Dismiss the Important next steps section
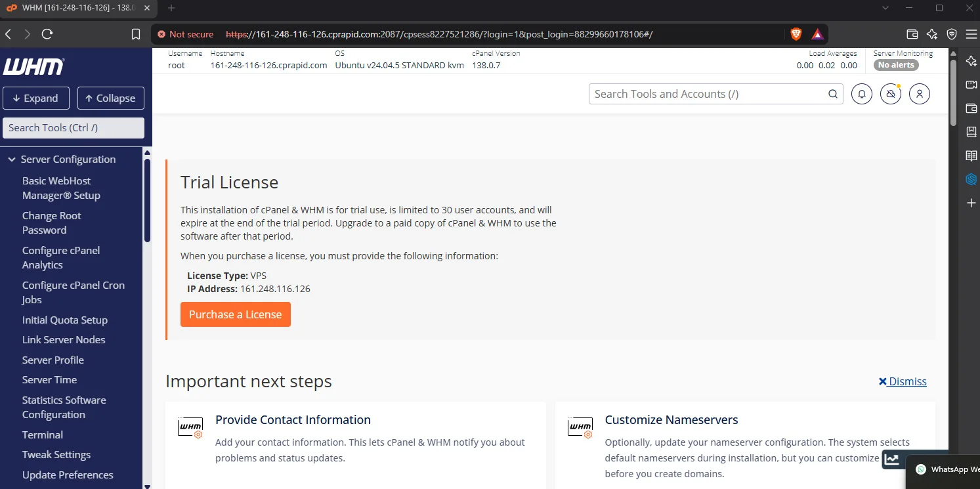 [903, 381]
